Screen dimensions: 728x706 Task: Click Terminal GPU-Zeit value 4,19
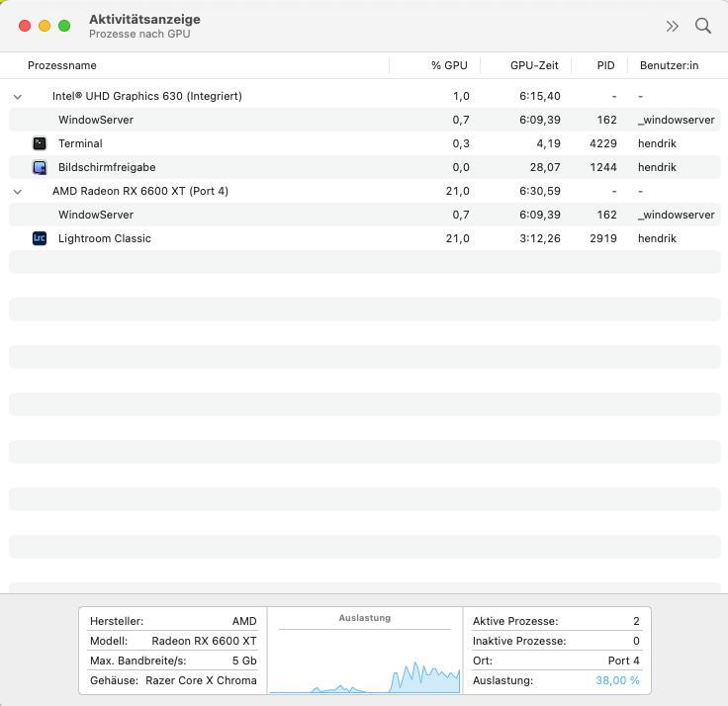(548, 143)
